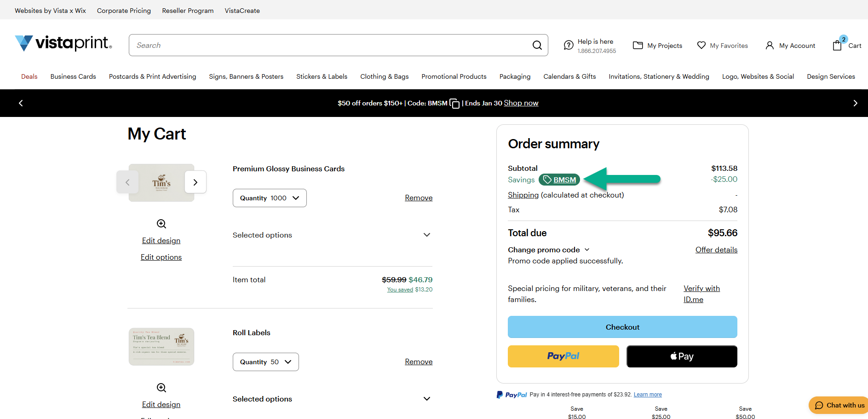Open Promotional Products menu
The height and width of the screenshot is (419, 868).
click(x=454, y=76)
